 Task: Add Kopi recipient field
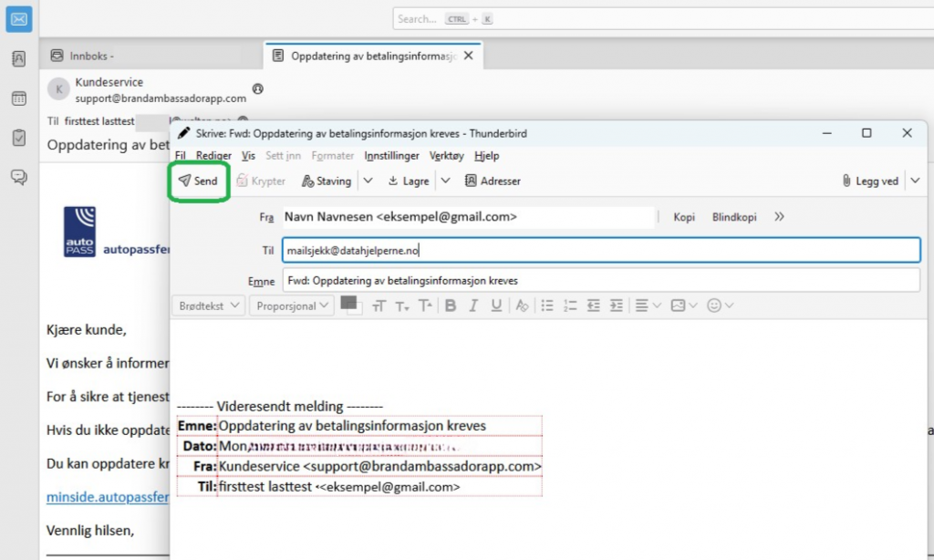click(x=684, y=217)
